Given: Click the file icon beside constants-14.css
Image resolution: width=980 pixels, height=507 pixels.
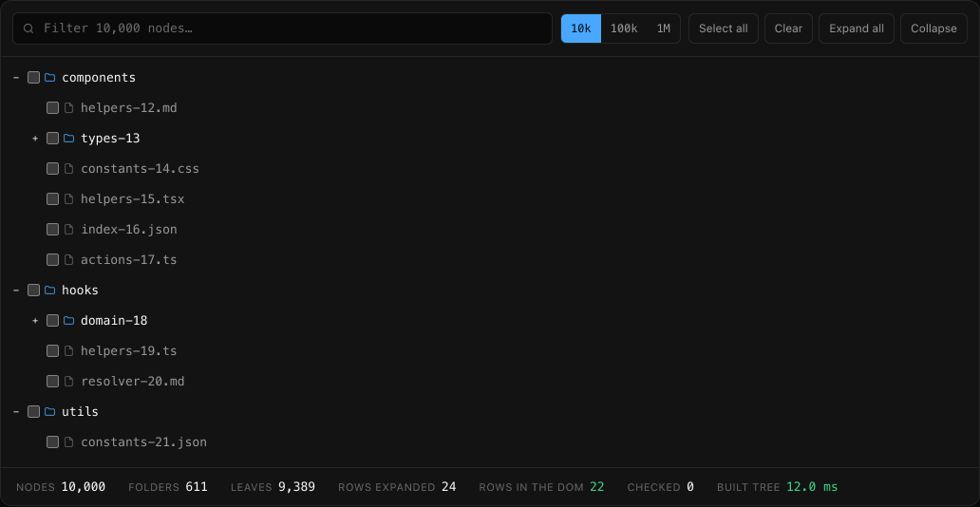Looking at the screenshot, I should point(68,169).
